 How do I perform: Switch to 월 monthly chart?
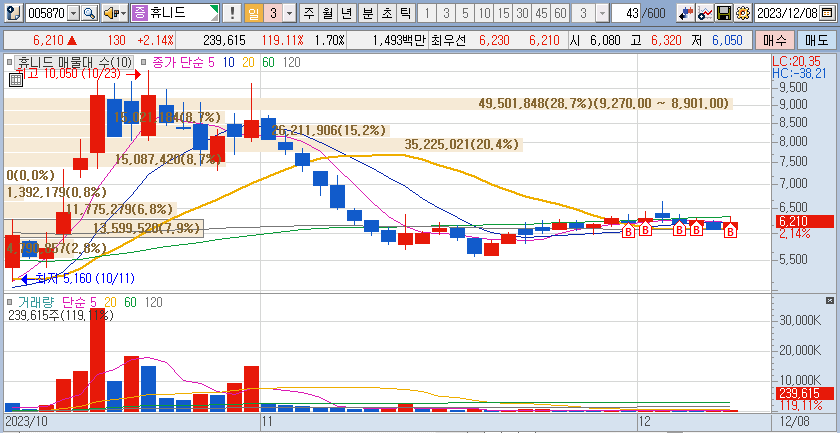pos(328,13)
